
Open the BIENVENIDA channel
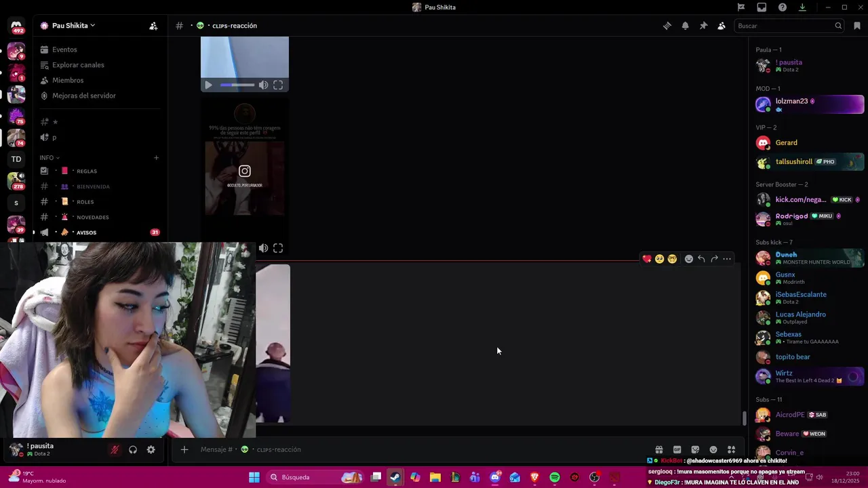(100, 186)
